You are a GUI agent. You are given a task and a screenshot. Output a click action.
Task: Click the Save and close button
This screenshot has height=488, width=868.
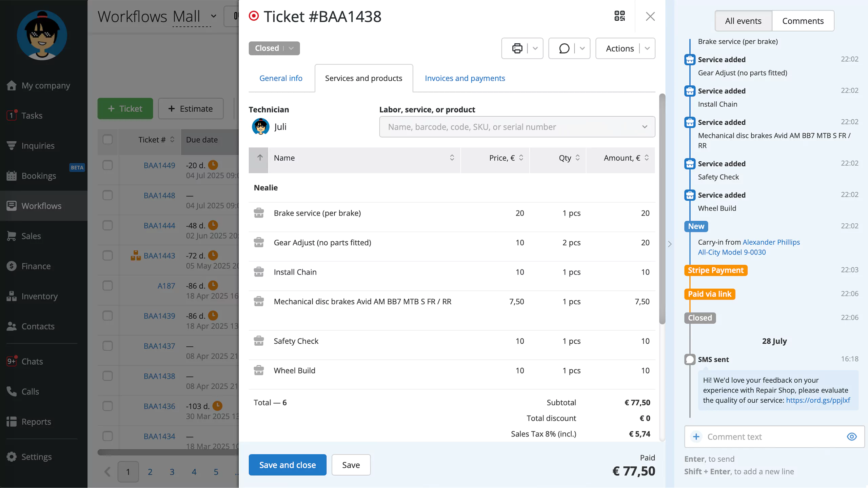point(287,465)
